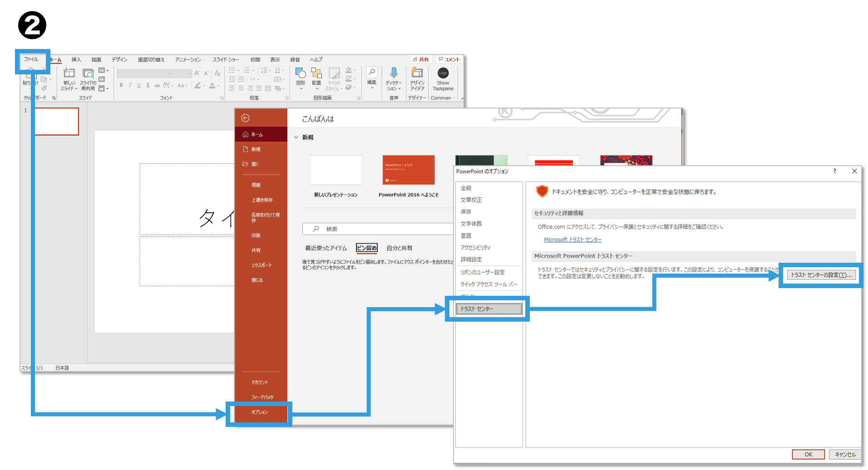Click the back arrow in Backstage view
868x470 pixels.
point(246,118)
